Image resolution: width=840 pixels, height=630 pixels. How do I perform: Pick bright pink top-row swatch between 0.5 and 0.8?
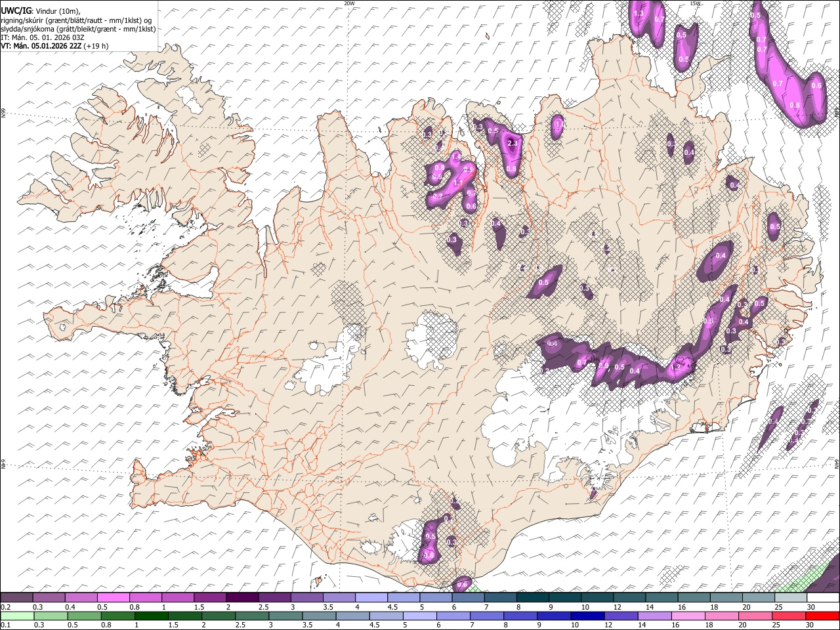click(x=114, y=598)
